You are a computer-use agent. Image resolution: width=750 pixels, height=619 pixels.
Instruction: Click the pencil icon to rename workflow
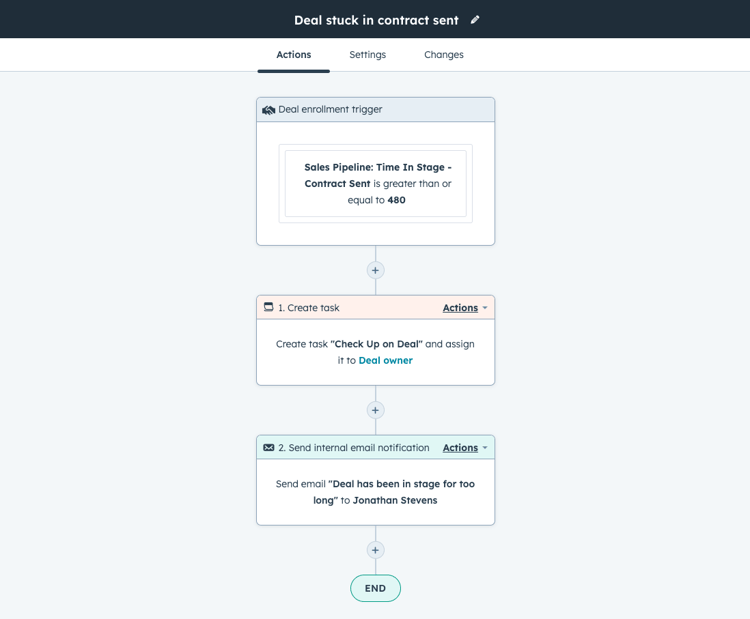click(x=474, y=20)
